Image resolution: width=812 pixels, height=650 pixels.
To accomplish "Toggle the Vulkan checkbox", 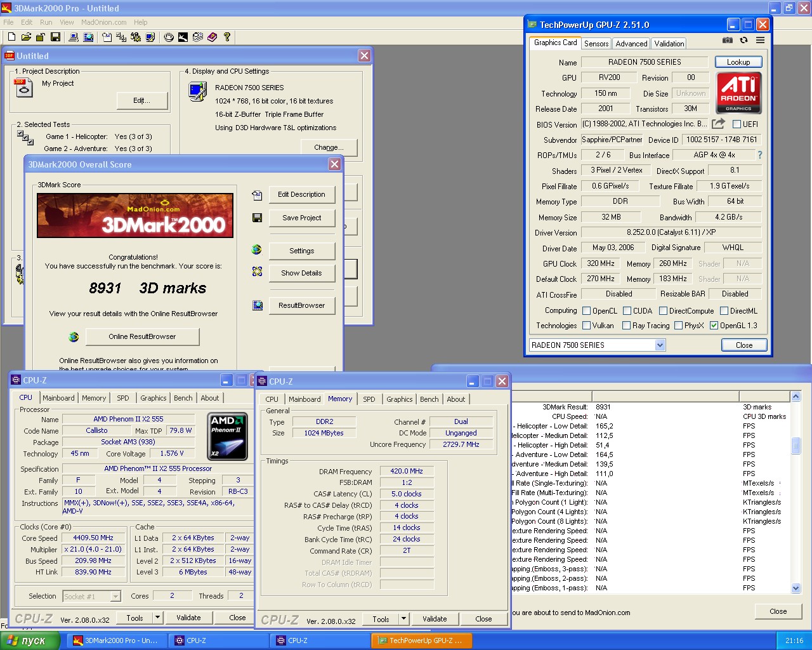I will 586,326.
